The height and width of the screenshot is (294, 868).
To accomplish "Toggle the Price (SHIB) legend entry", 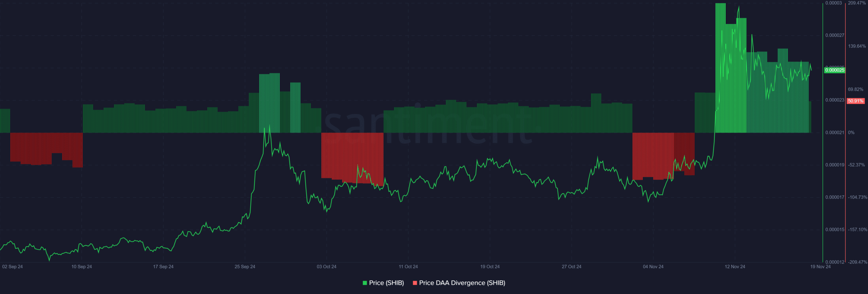I will [x=383, y=283].
